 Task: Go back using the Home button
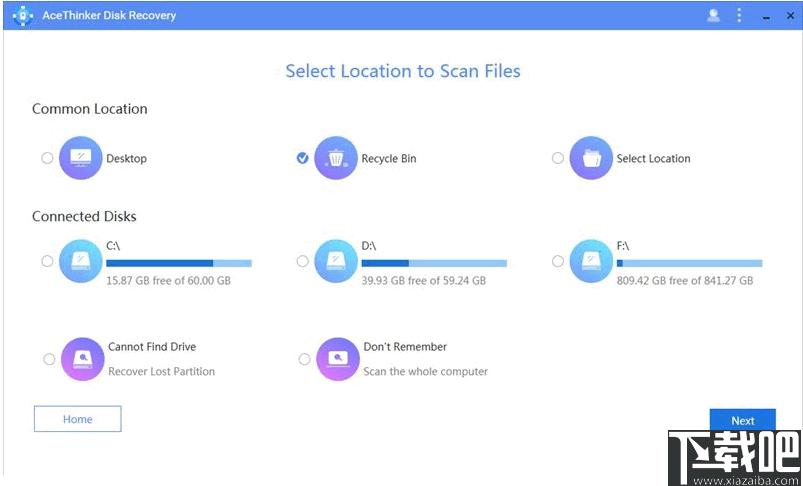pyautogui.click(x=77, y=419)
